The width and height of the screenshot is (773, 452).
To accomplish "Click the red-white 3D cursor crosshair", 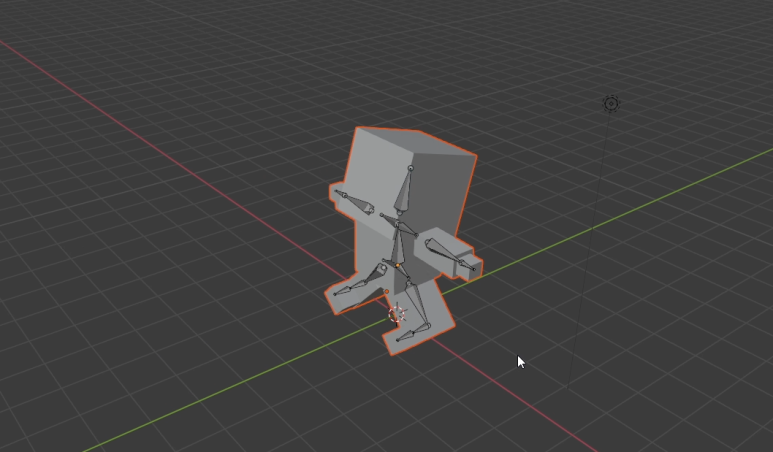I will [397, 314].
